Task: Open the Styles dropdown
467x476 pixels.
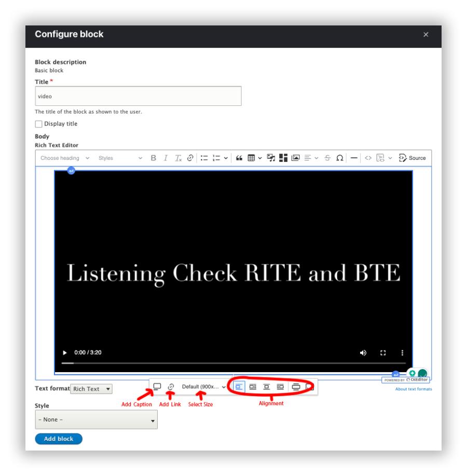Action: point(120,158)
